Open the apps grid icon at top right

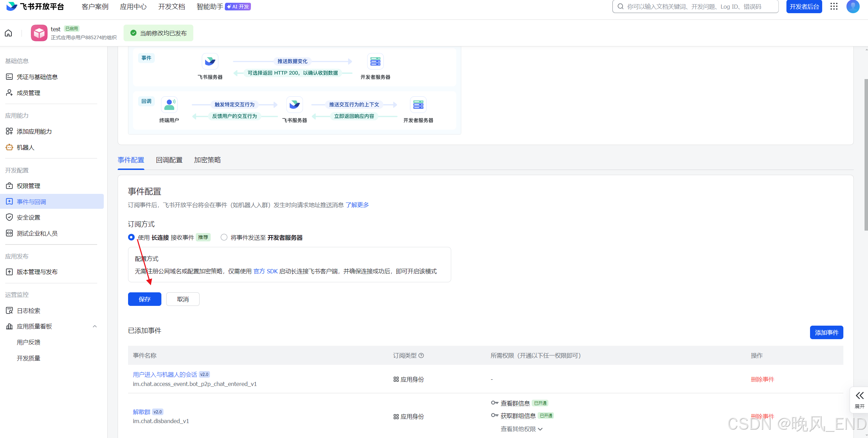click(x=834, y=6)
